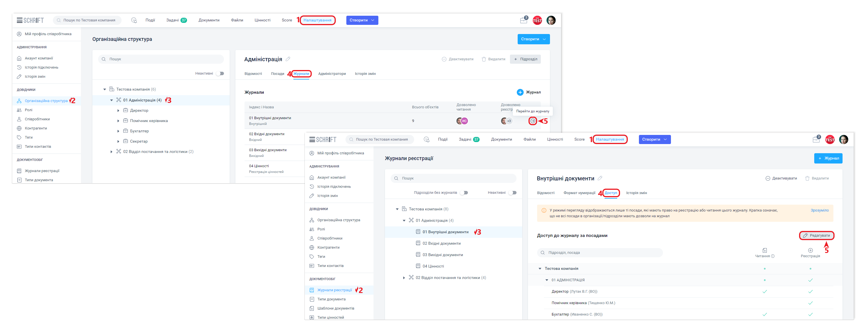868x333 pixels.
Task: Click the blue plus Журнал icon
Action: tap(520, 92)
